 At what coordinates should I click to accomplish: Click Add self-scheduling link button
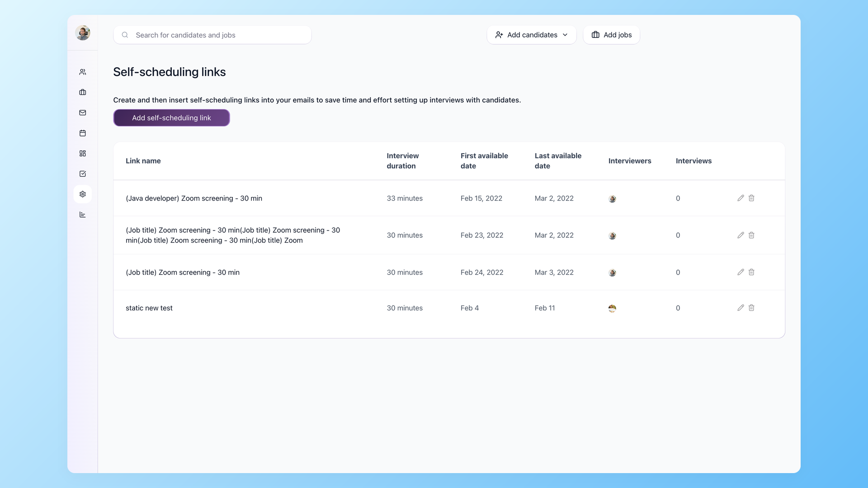pos(171,117)
